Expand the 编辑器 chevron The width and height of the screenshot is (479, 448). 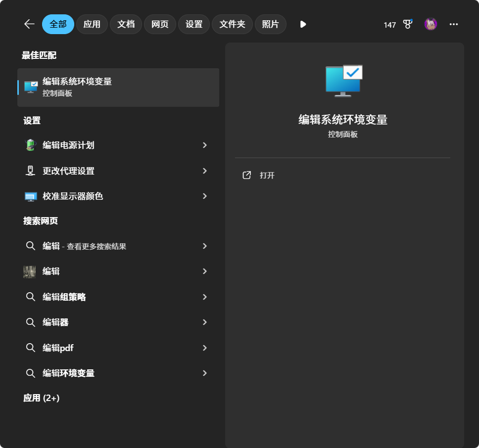coord(205,322)
